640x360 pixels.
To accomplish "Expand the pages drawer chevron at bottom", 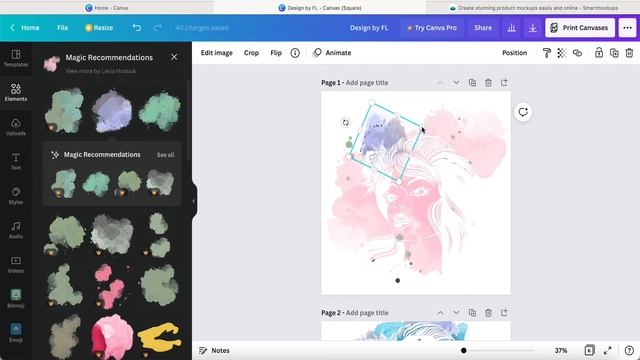I will [419, 340].
